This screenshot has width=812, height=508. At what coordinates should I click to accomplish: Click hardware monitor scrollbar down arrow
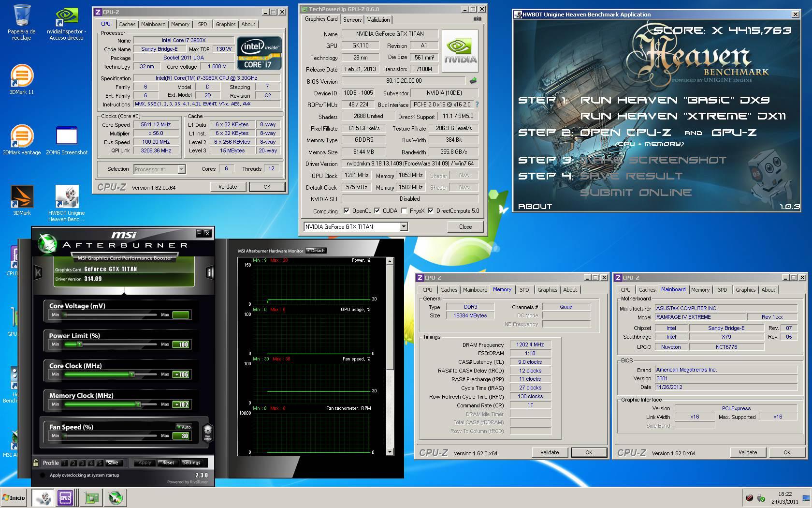(x=390, y=452)
